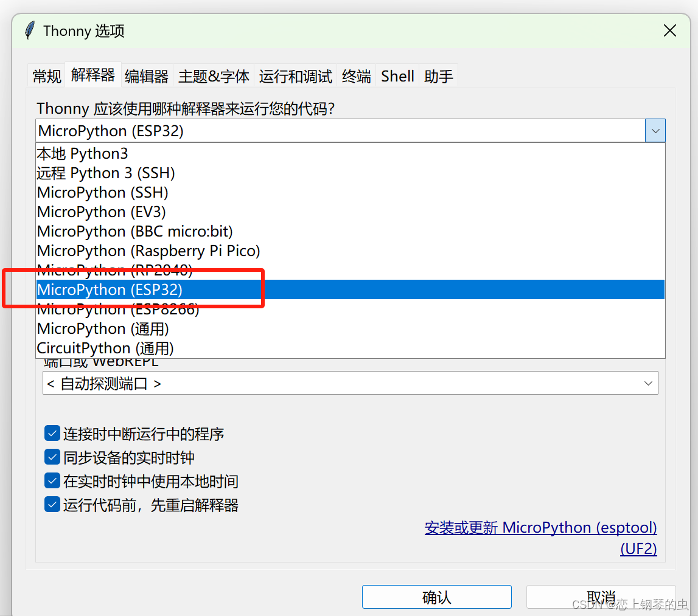Pick MicroPython (BBC micro:bit) option
The height and width of the screenshot is (616, 698).
351,231
